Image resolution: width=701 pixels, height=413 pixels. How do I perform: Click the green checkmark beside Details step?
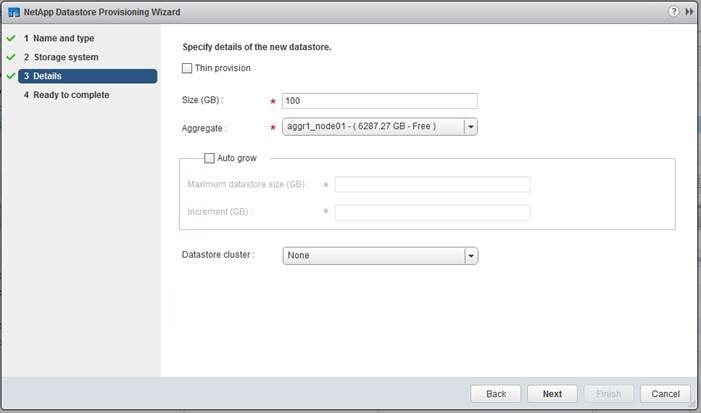click(x=11, y=76)
